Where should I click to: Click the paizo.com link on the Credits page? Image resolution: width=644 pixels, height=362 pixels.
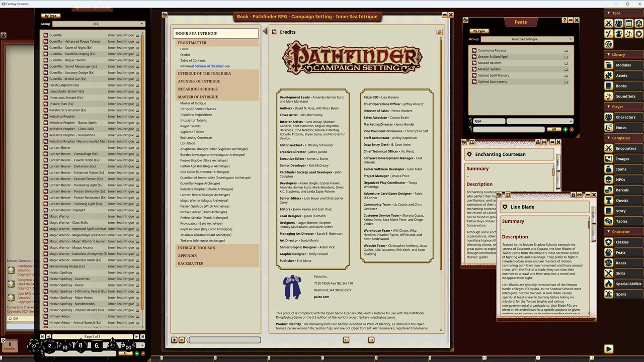click(321, 297)
